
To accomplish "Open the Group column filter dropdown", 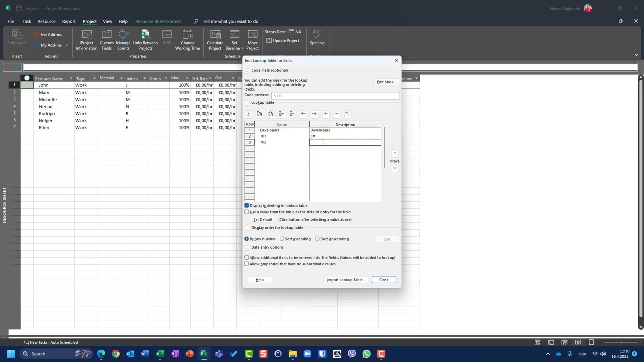I will 166,79.
